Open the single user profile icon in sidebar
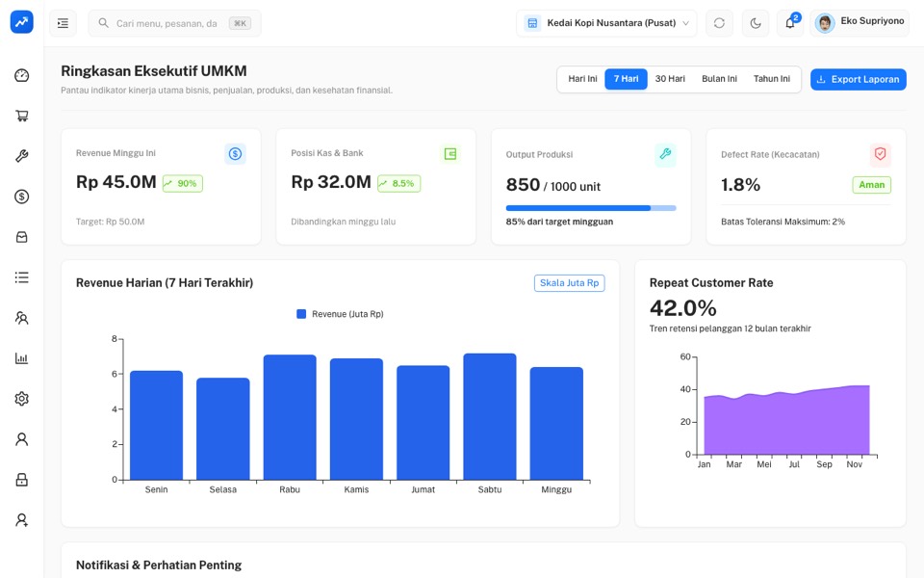 click(x=22, y=439)
